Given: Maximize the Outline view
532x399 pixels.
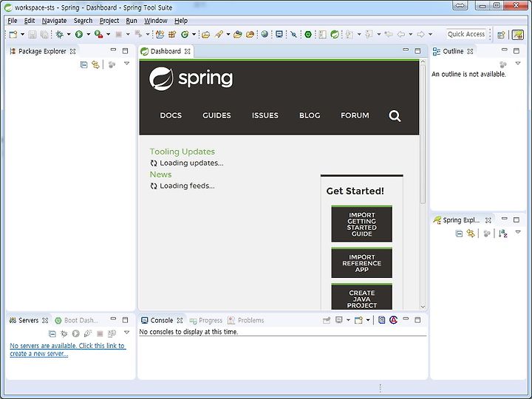Looking at the screenshot, I should 516,51.
